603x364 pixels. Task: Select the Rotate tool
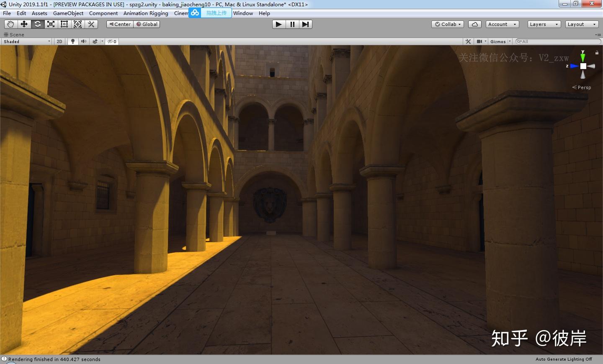(37, 24)
